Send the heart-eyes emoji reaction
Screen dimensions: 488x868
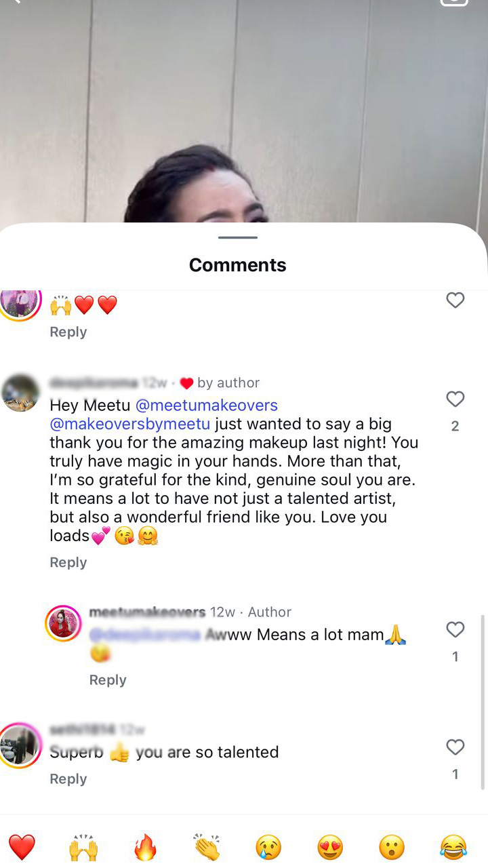[330, 848]
